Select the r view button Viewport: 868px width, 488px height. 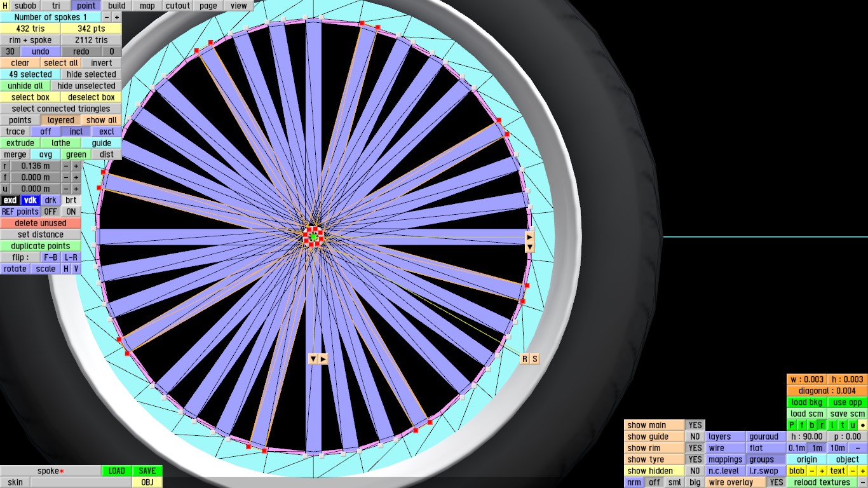(x=822, y=425)
